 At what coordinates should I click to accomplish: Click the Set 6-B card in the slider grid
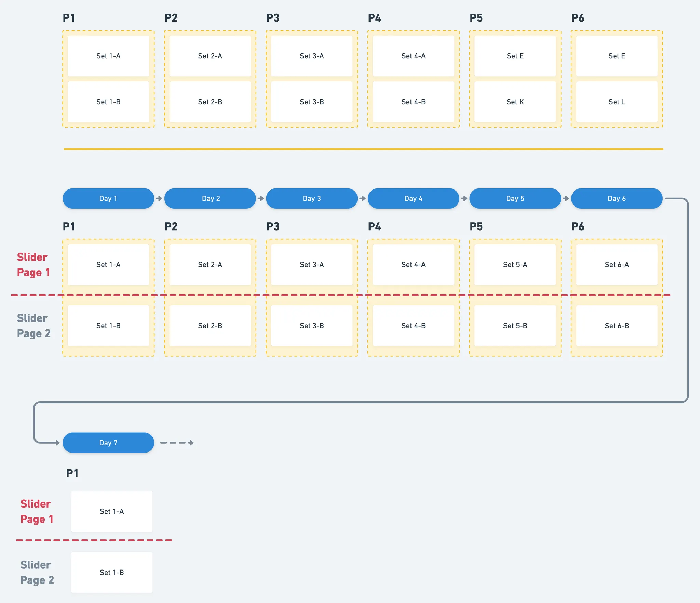click(617, 326)
